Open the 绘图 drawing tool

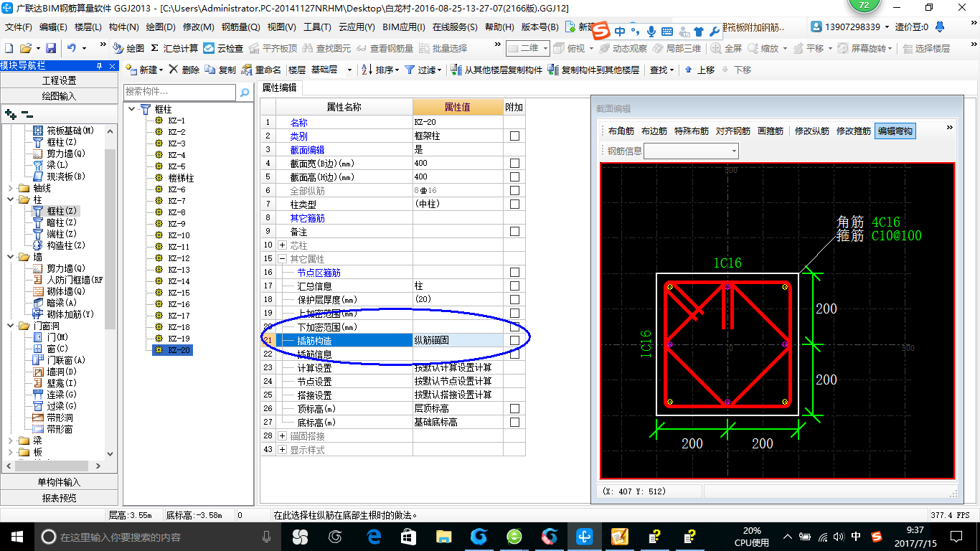click(x=129, y=48)
